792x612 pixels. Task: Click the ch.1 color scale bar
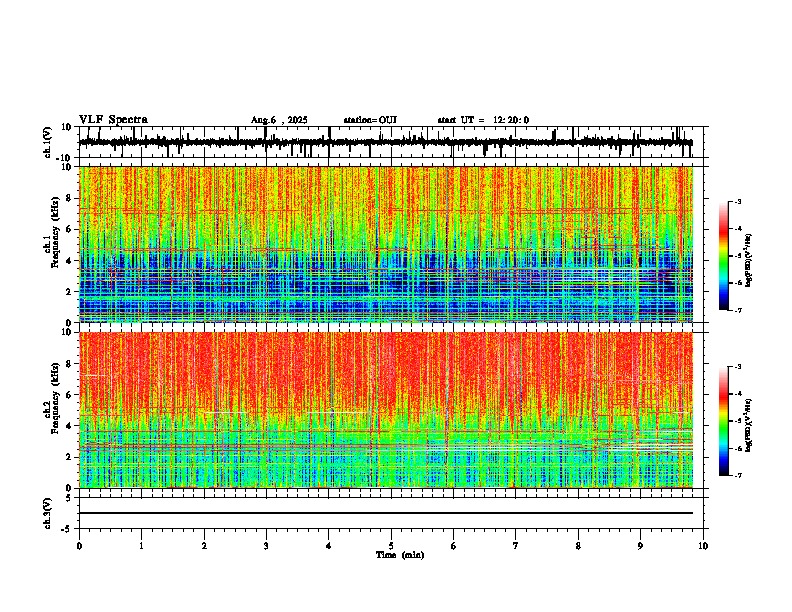pos(724,256)
